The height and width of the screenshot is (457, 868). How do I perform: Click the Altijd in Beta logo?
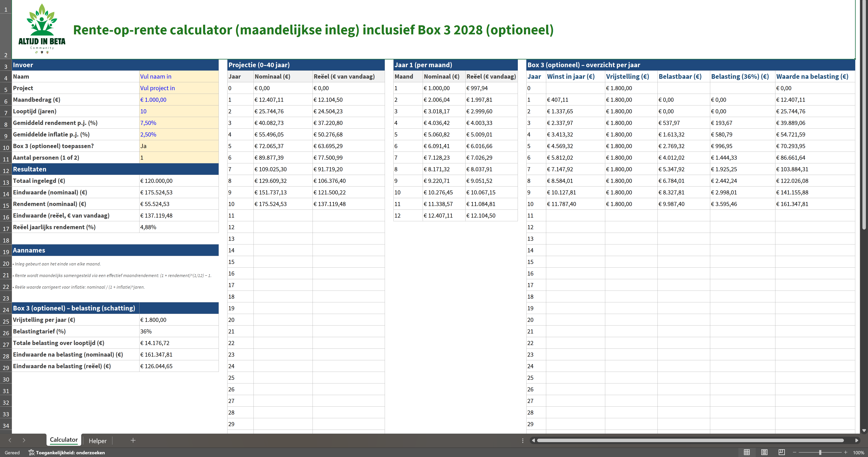(42, 29)
